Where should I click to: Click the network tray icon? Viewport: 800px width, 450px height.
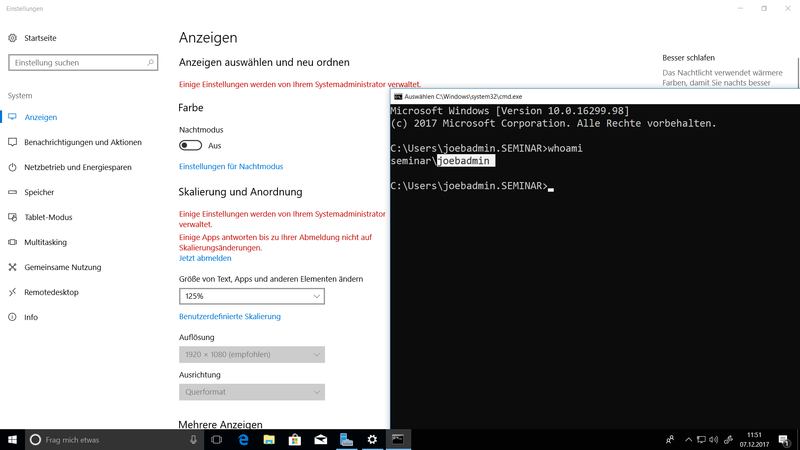[702, 439]
